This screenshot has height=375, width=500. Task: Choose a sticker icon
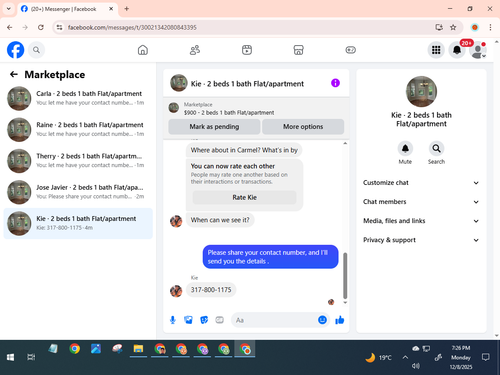[x=204, y=320]
